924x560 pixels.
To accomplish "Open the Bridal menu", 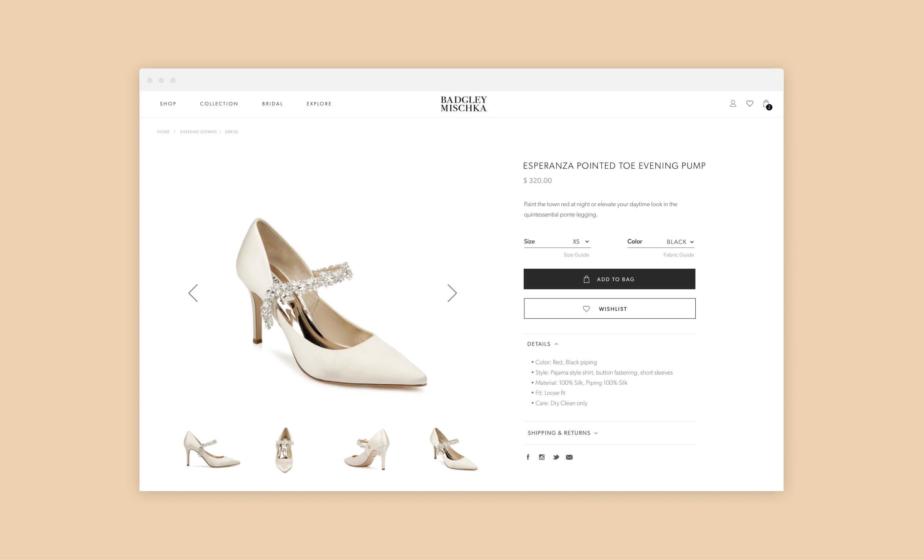I will tap(272, 104).
